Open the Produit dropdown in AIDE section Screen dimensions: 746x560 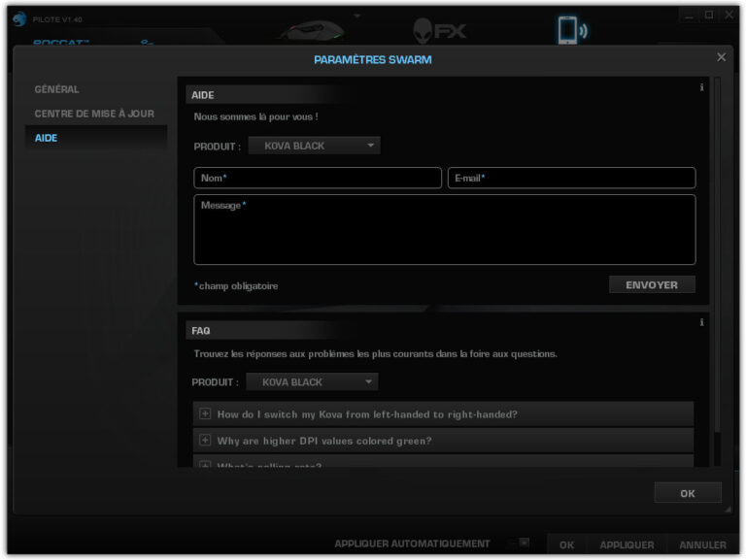(314, 146)
